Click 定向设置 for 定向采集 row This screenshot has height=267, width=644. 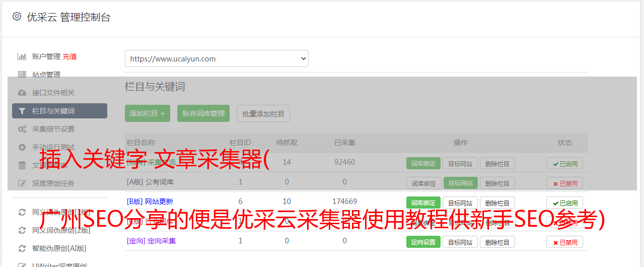click(423, 242)
